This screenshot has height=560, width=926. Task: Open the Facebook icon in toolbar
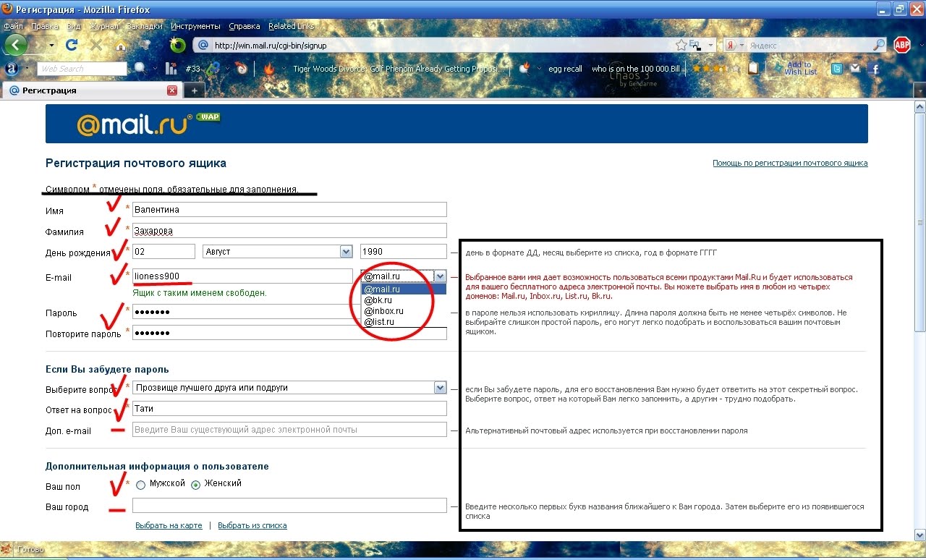[874, 69]
